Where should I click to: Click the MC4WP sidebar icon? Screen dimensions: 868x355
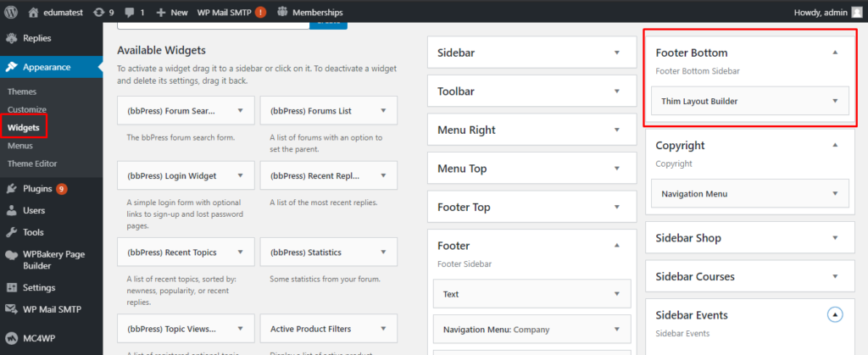[x=11, y=336]
